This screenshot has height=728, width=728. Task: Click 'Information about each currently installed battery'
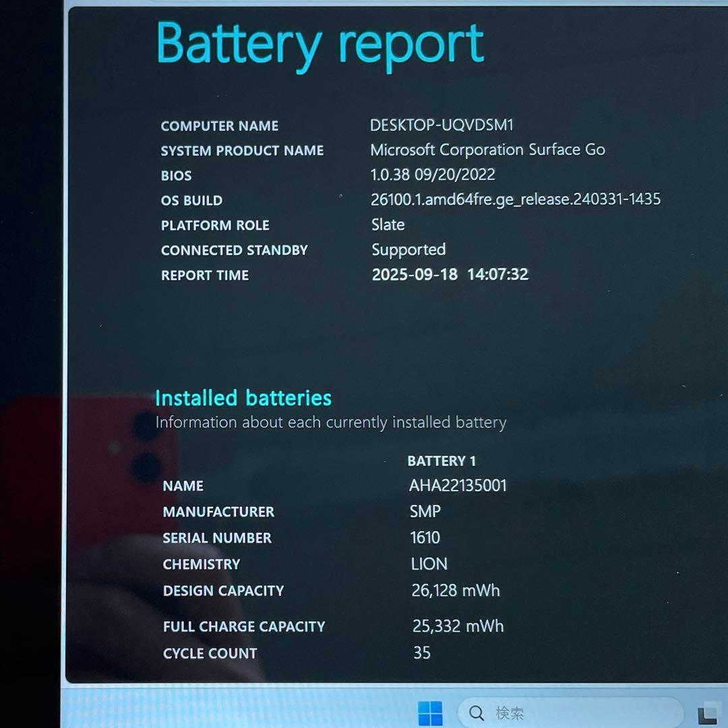(x=330, y=423)
